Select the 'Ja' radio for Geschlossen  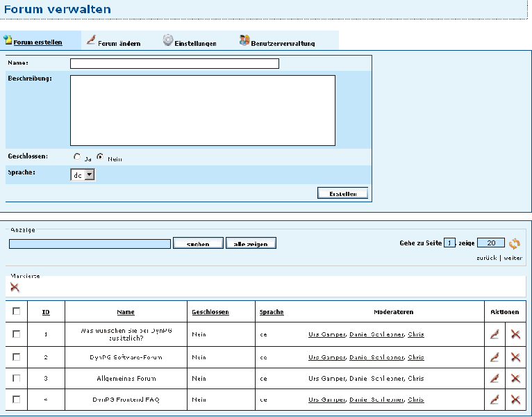coord(77,157)
